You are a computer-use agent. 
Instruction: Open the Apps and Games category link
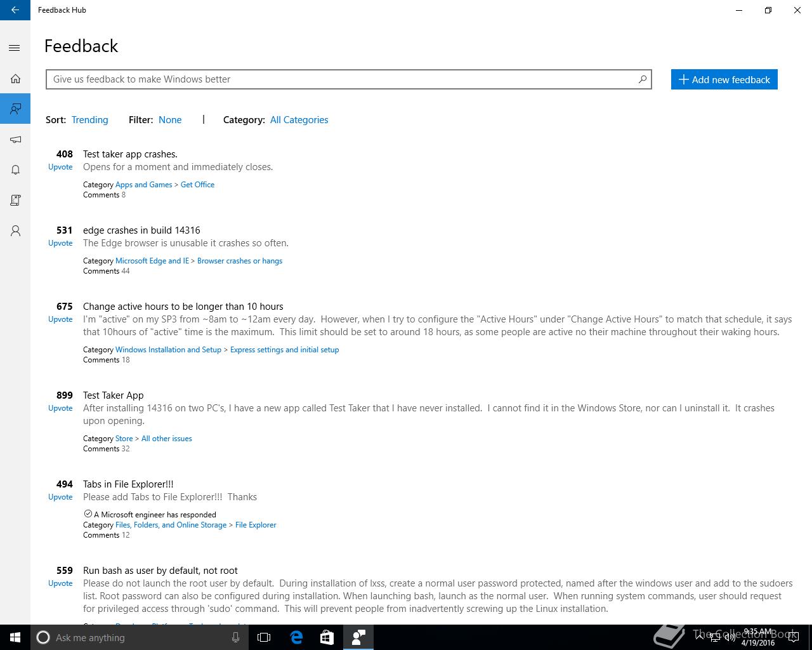click(144, 185)
